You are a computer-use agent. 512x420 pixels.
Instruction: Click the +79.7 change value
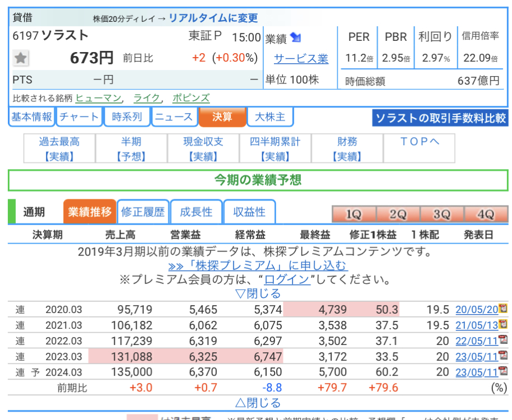(x=332, y=388)
